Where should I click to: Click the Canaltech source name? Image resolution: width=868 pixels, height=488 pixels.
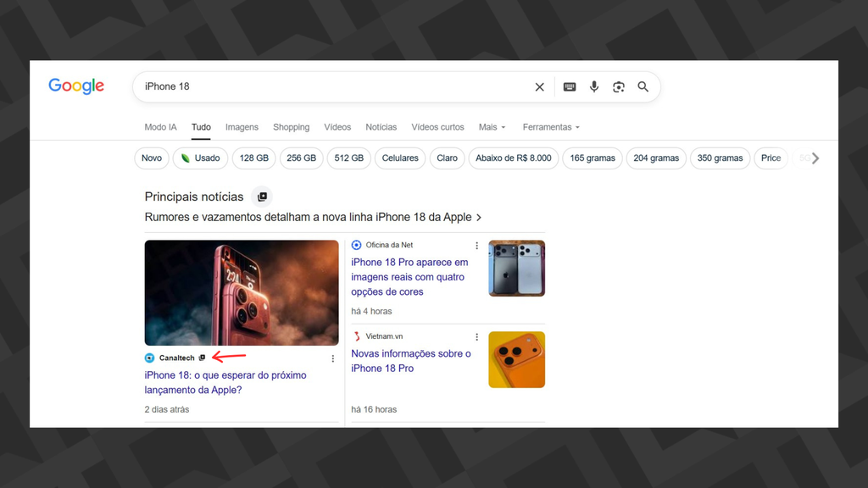pos(176,358)
